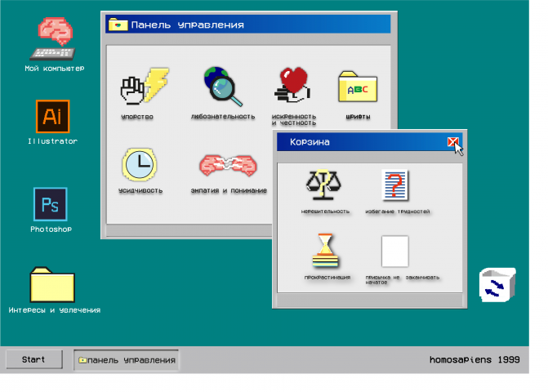Click the привычка не заканчивать начатое label

click(x=403, y=279)
